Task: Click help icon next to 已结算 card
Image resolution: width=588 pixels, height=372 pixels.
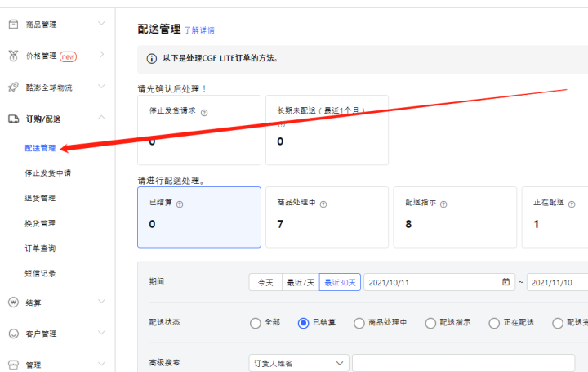Action: coord(180,204)
